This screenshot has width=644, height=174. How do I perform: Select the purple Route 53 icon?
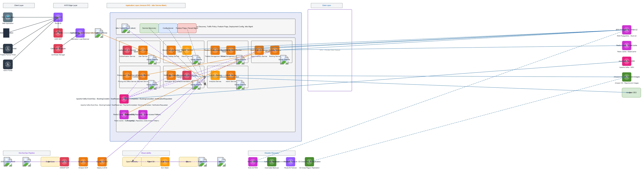[x=58, y=17]
